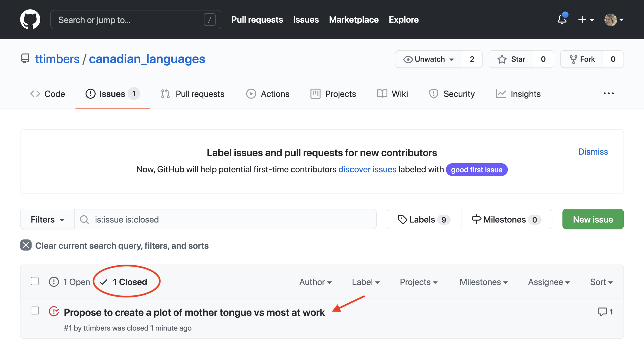Screen dimensions: 644x341
Task: Switch to the Code tab
Action: click(x=48, y=94)
